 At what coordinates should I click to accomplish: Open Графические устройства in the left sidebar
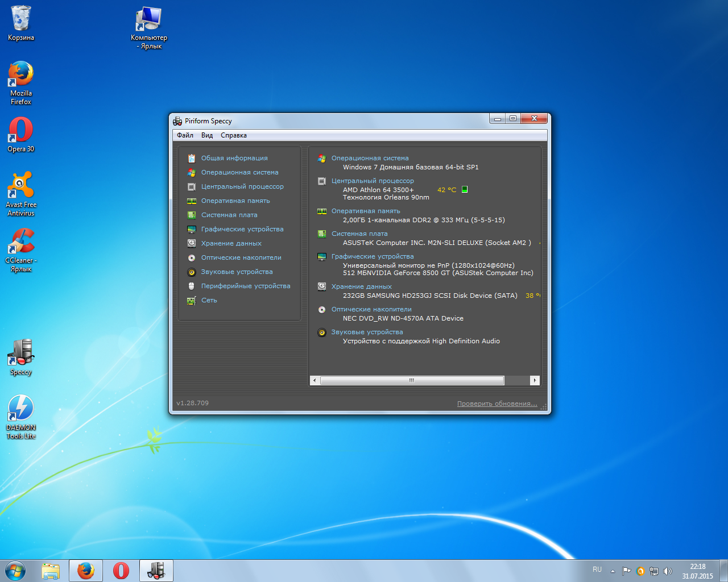click(242, 229)
